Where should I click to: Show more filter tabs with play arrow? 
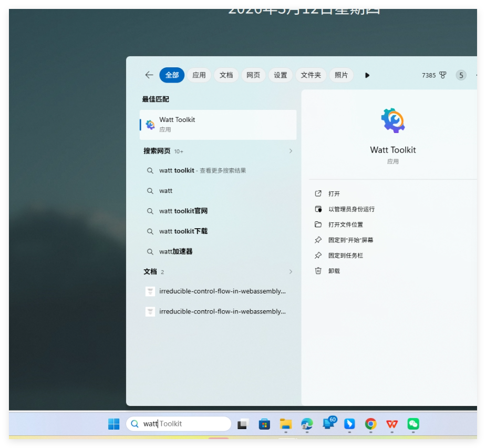coord(367,75)
